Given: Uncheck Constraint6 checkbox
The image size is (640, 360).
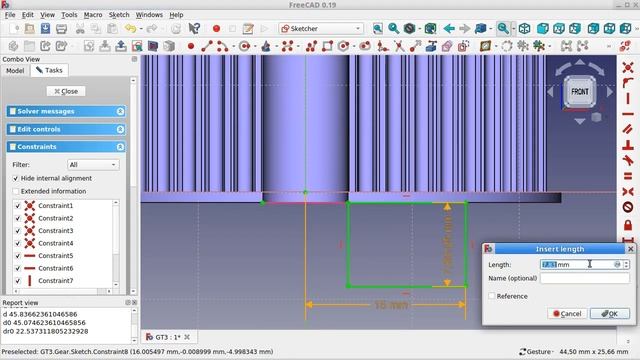Looking at the screenshot, I should [x=18, y=268].
